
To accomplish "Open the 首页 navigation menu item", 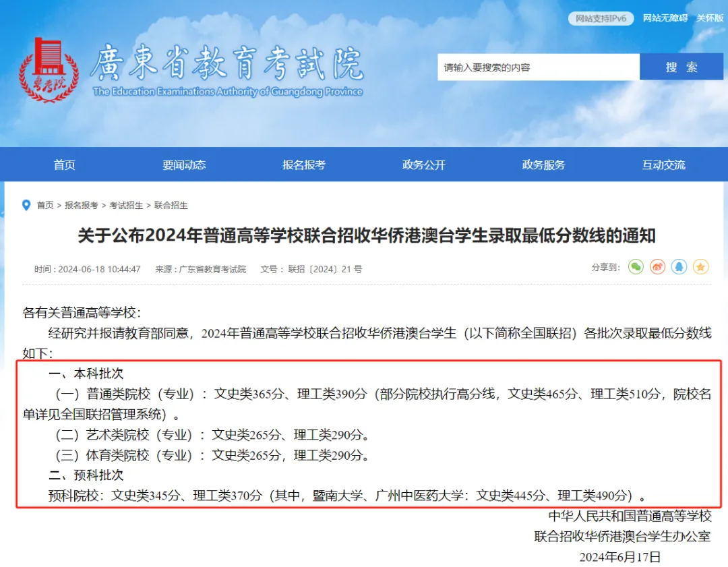I will (64, 164).
